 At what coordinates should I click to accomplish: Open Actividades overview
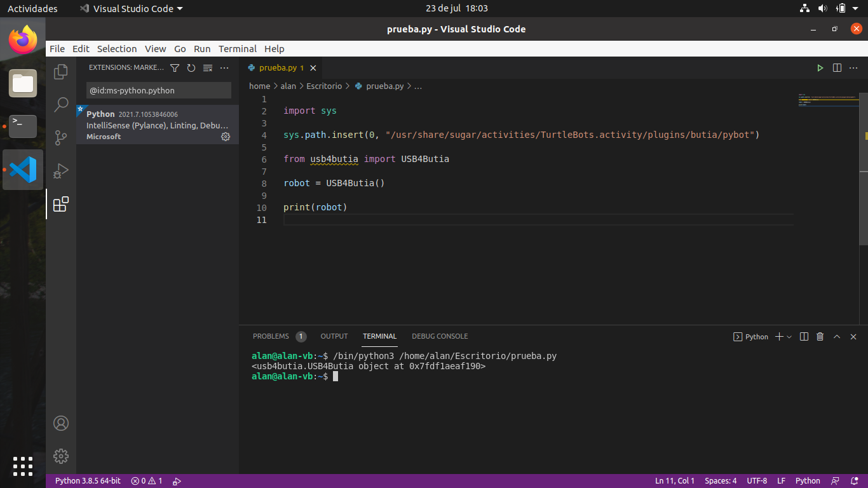coord(32,8)
